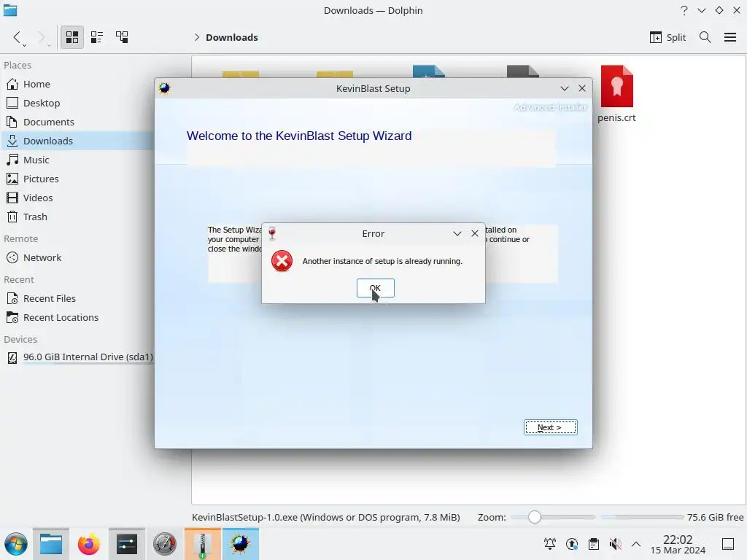Open the updates tray icon
Screen dimensions: 747x560
coord(572,544)
